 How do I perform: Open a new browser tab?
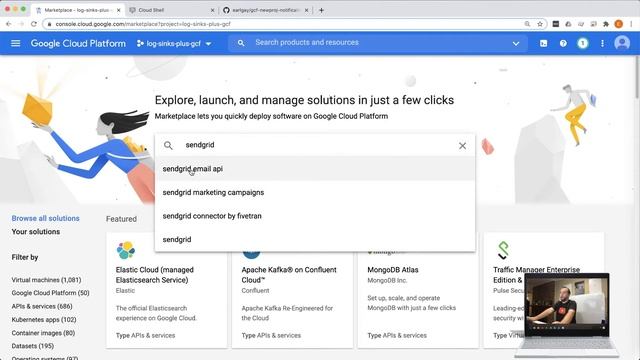click(322, 10)
